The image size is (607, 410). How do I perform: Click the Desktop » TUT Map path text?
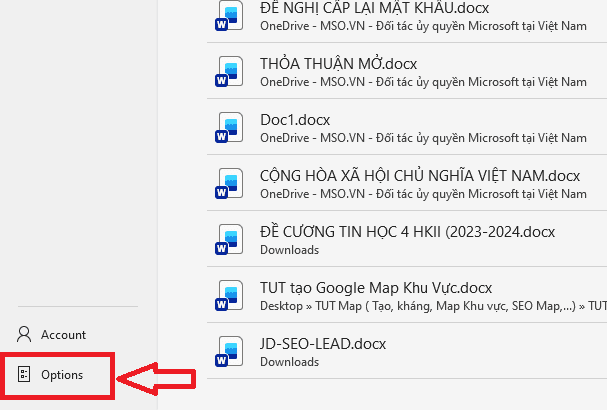[420, 305]
